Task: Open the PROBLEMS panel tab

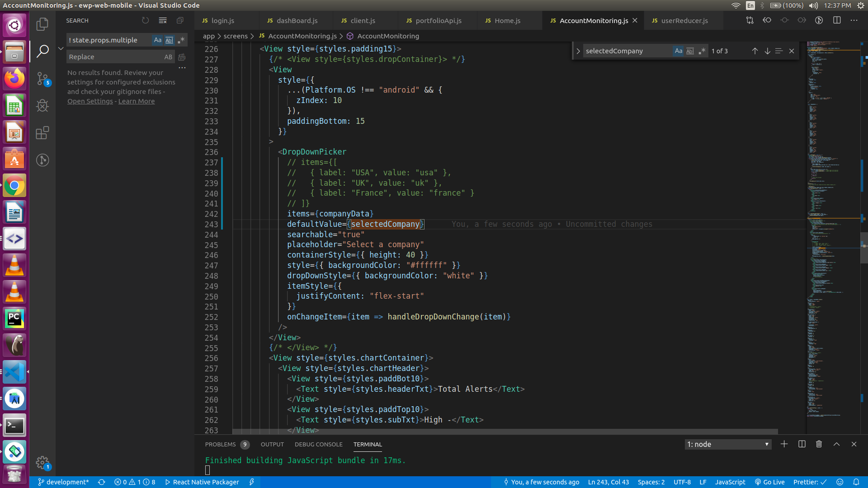Action: (x=221, y=444)
